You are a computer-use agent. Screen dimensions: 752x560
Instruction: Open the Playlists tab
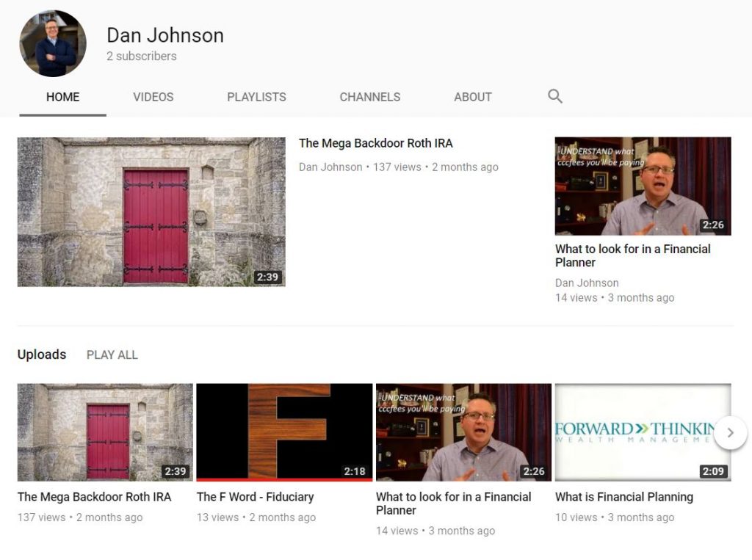point(256,97)
